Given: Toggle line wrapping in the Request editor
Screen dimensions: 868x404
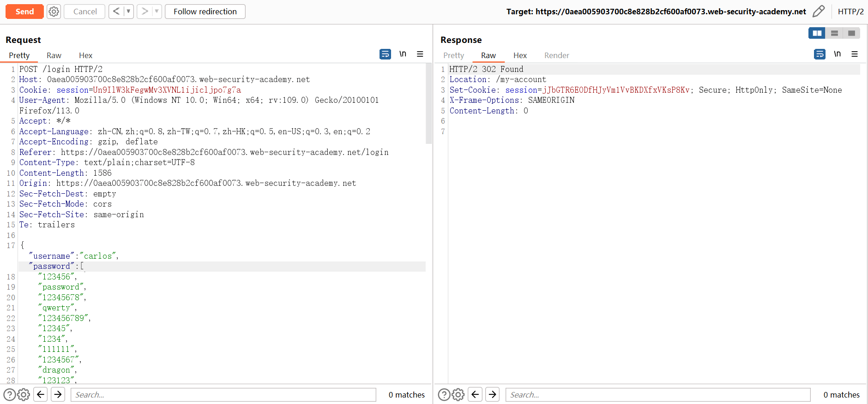Looking at the screenshot, I should tap(385, 54).
